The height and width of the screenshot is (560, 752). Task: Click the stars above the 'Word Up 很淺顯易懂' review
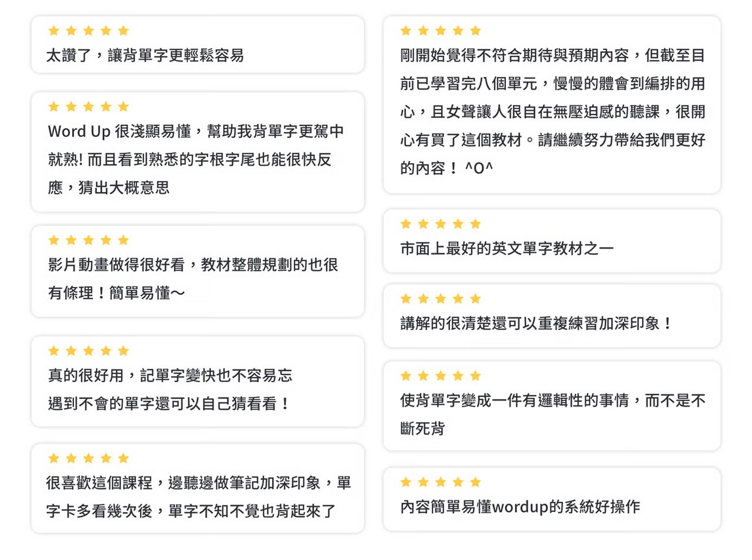[88, 106]
